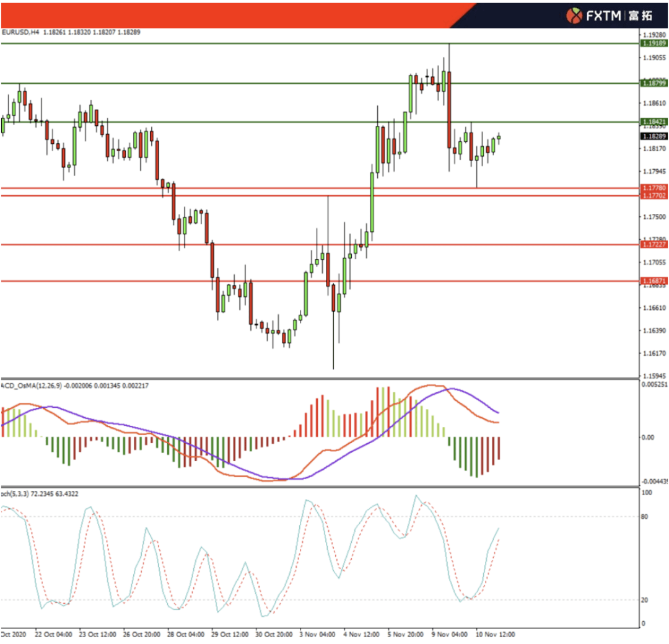Select the 1.18799 green price tag

[654, 83]
